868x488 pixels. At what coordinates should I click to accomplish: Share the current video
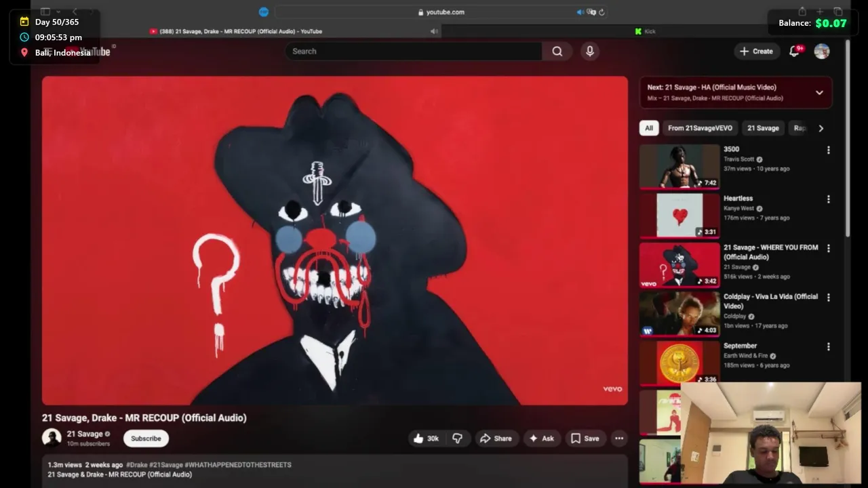(x=496, y=439)
